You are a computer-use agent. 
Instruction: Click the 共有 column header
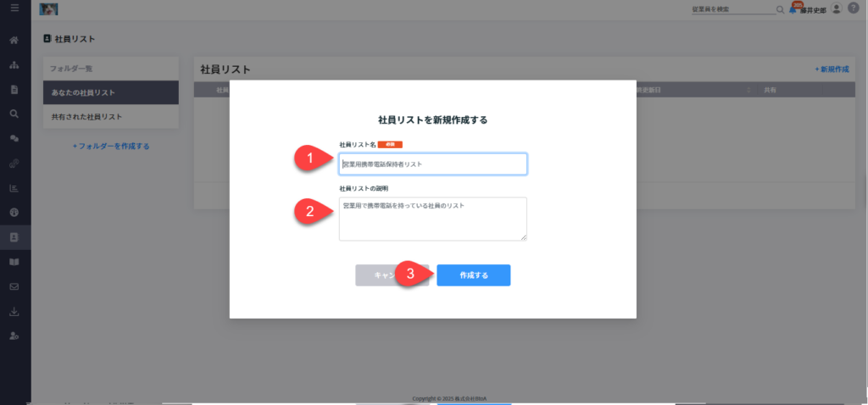(770, 90)
